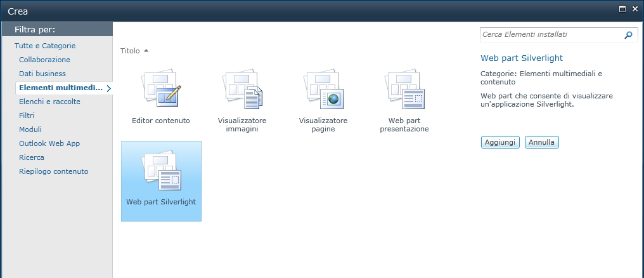This screenshot has height=278, width=644.
Task: Select the Visualizzatore immagini web part icon
Action: (242, 89)
